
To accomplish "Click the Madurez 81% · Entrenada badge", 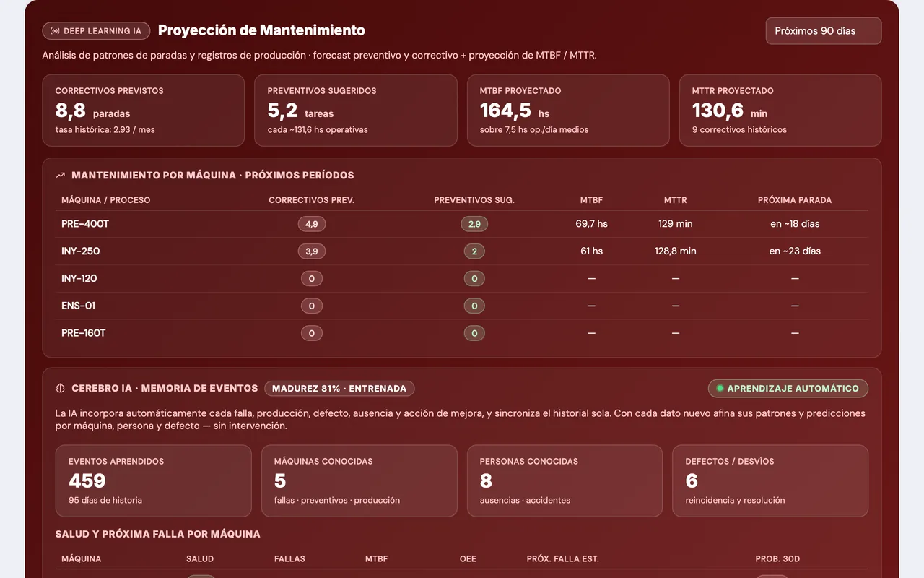I will tap(339, 388).
